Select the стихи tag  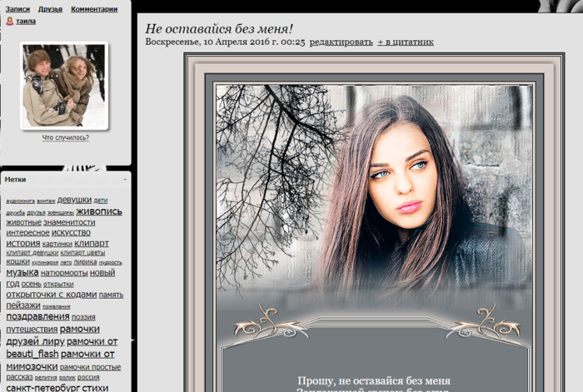click(95, 388)
